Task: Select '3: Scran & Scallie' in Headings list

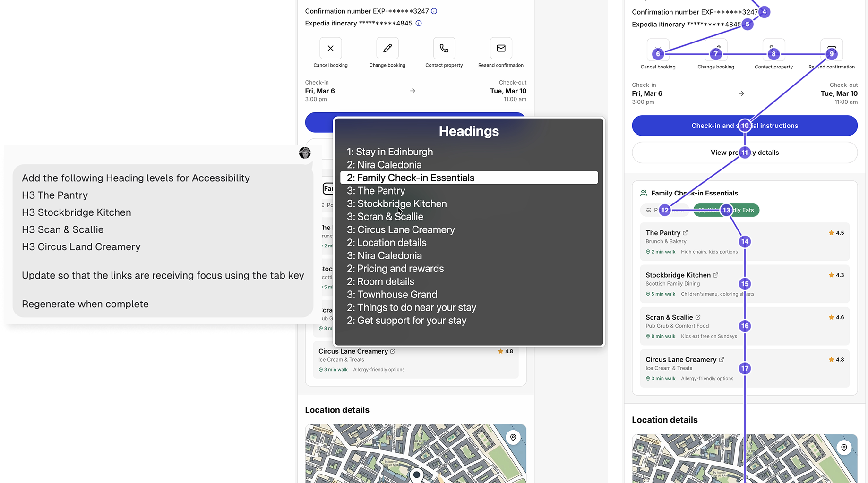Action: click(x=385, y=217)
